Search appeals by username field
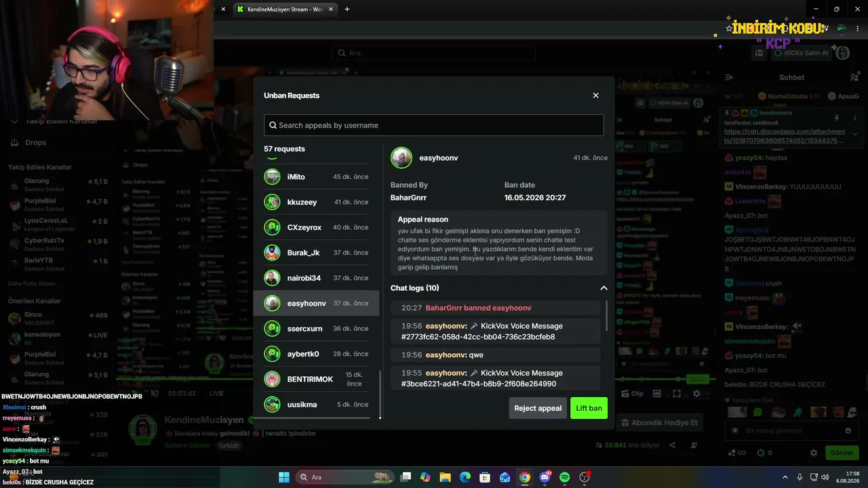868x488 pixels. click(x=433, y=125)
